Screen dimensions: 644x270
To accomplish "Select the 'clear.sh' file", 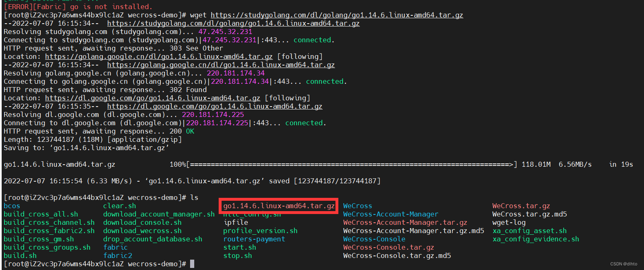I will pyautogui.click(x=120, y=206).
